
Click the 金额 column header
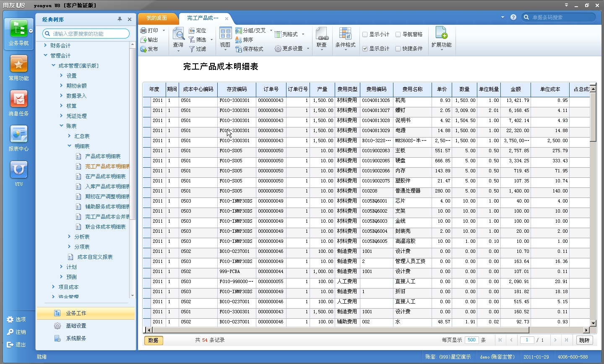tap(515, 89)
